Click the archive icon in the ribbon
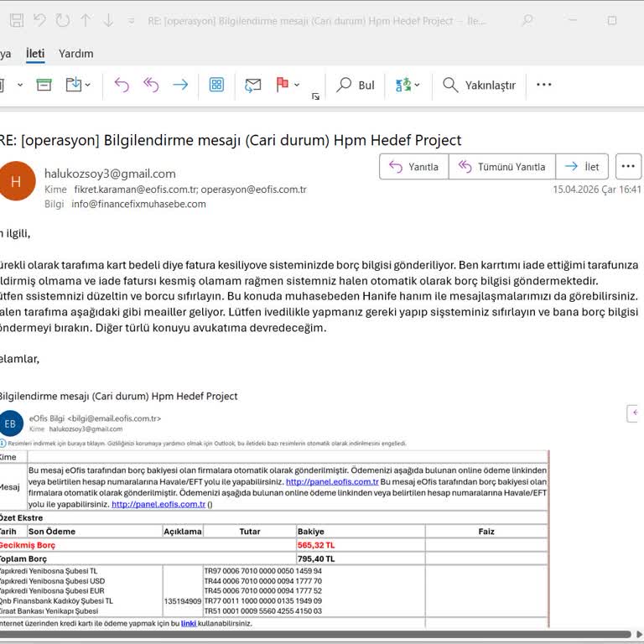644x644 pixels. (x=44, y=85)
